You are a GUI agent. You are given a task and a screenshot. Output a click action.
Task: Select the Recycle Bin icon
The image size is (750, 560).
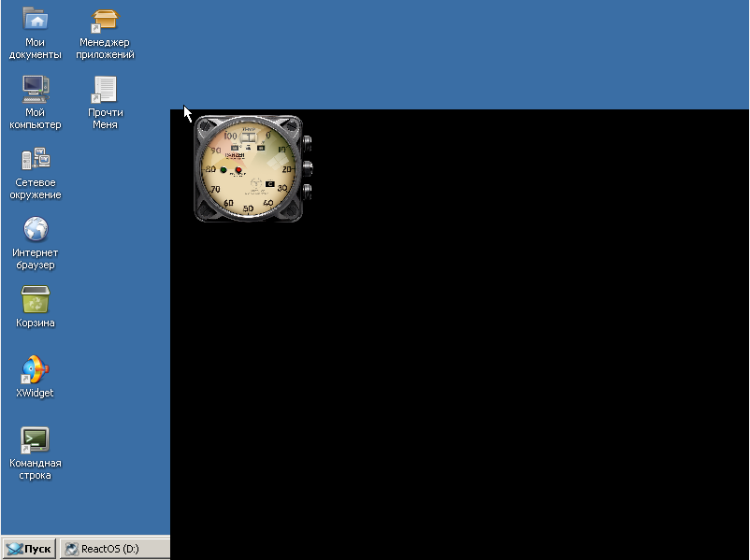point(36,300)
